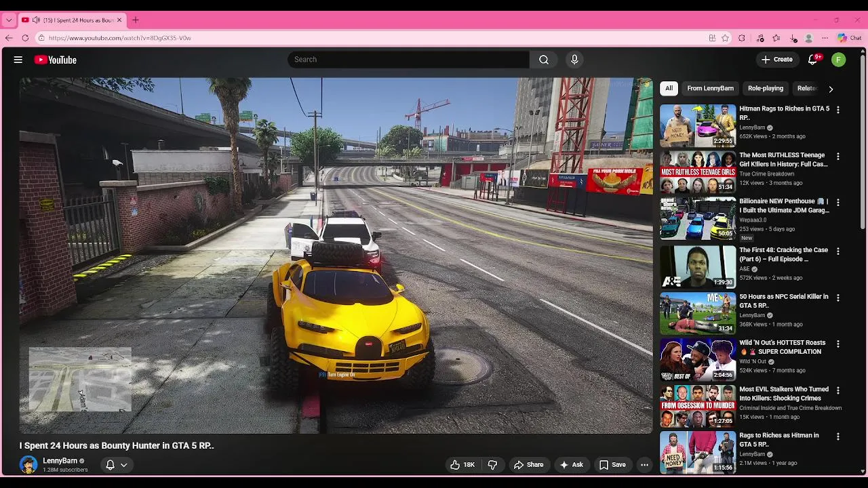Screen dimensions: 868x488
Task: Open the notifications bell with 9+ badge
Action: click(x=812, y=60)
